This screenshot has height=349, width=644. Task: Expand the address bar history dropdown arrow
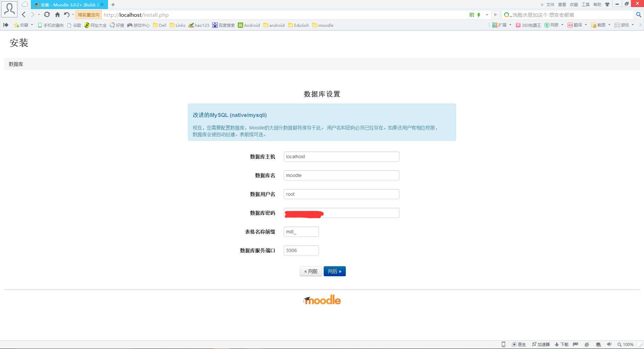tap(487, 15)
